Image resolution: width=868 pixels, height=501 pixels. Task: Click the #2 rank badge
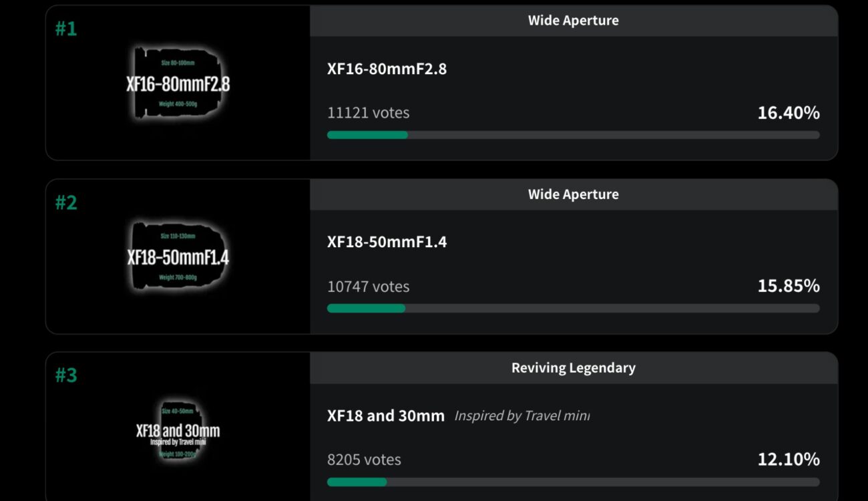click(65, 202)
